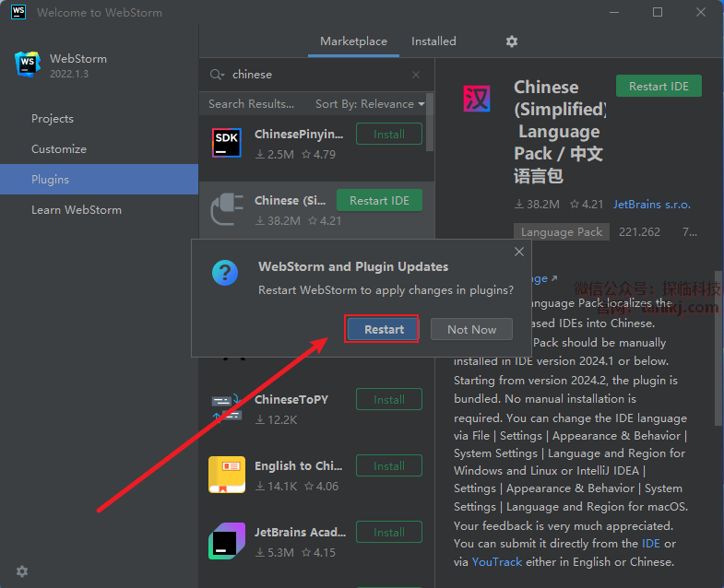Switch to the Installed tab
This screenshot has width=724, height=588.
coord(433,41)
